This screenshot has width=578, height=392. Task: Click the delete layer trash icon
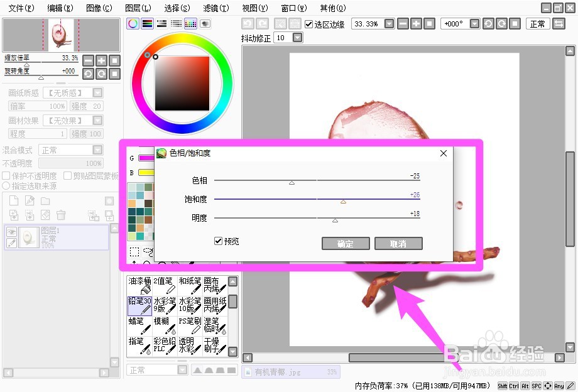(61, 215)
